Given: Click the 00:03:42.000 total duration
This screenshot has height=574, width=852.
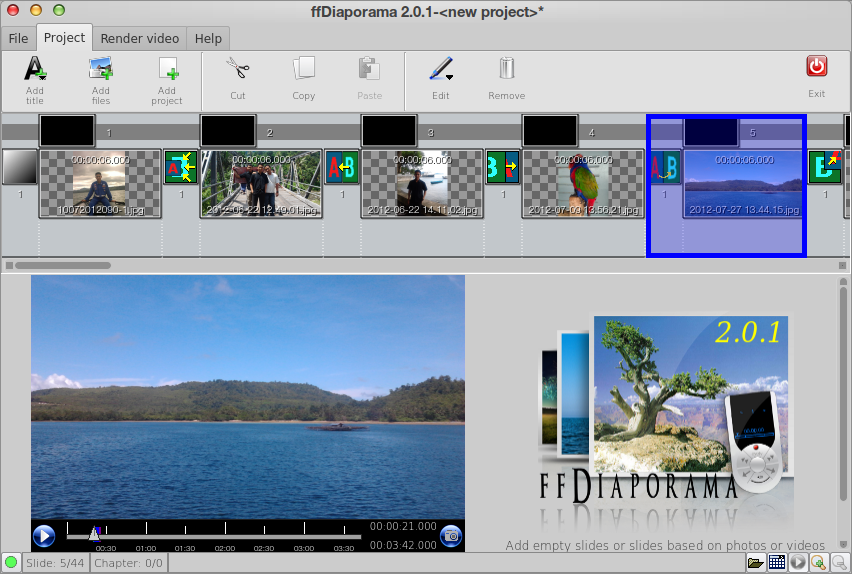Looking at the screenshot, I should click(403, 545).
